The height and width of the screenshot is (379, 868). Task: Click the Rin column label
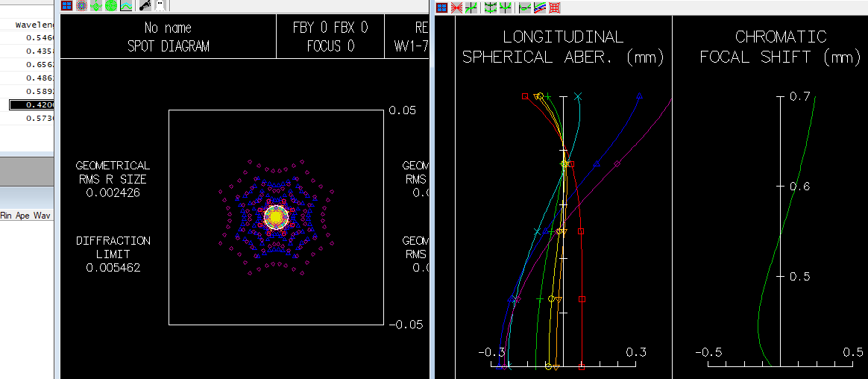tap(7, 215)
